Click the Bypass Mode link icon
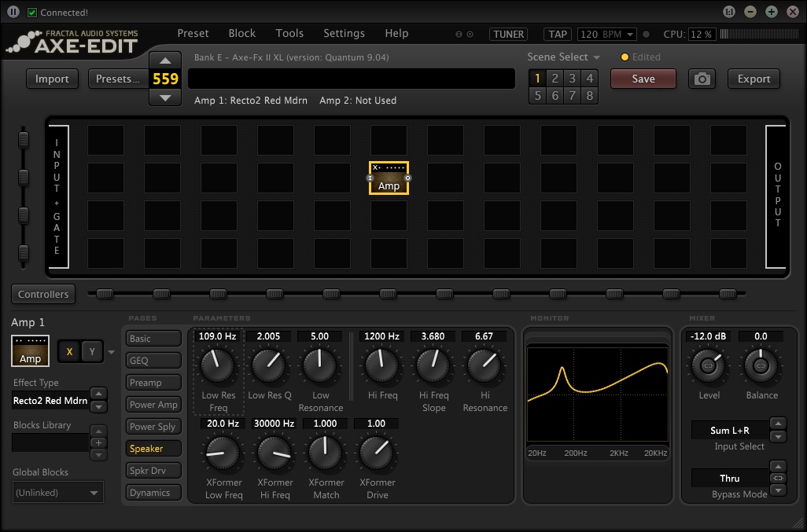The image size is (807, 532). click(778, 478)
